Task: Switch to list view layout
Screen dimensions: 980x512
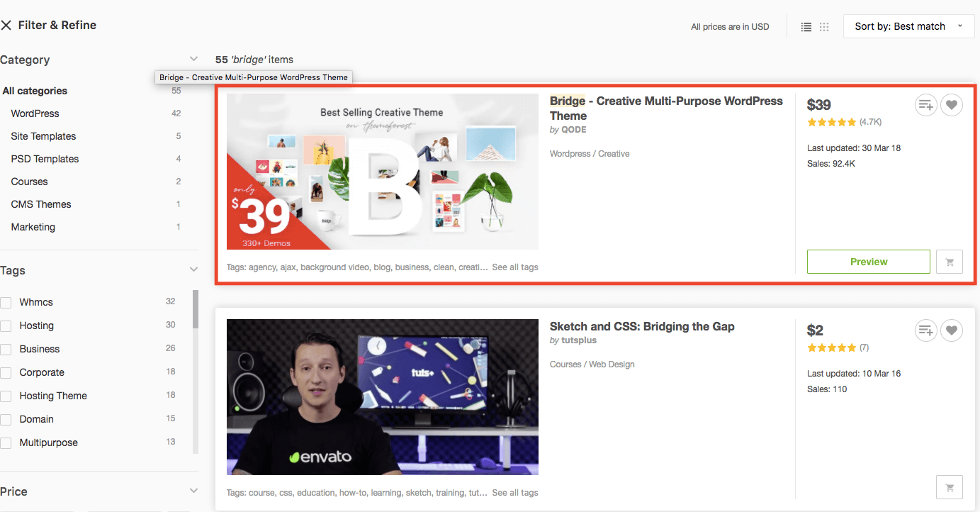Action: (806, 27)
